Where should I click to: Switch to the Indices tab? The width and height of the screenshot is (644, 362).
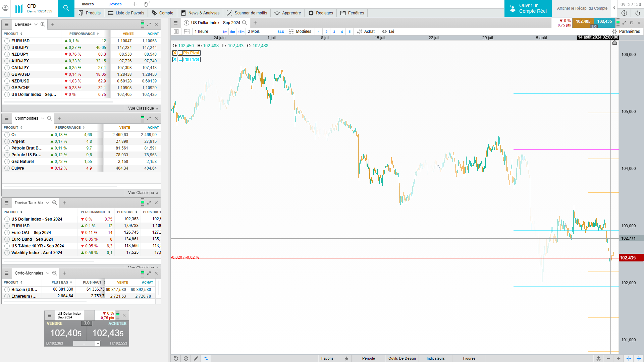tap(88, 4)
